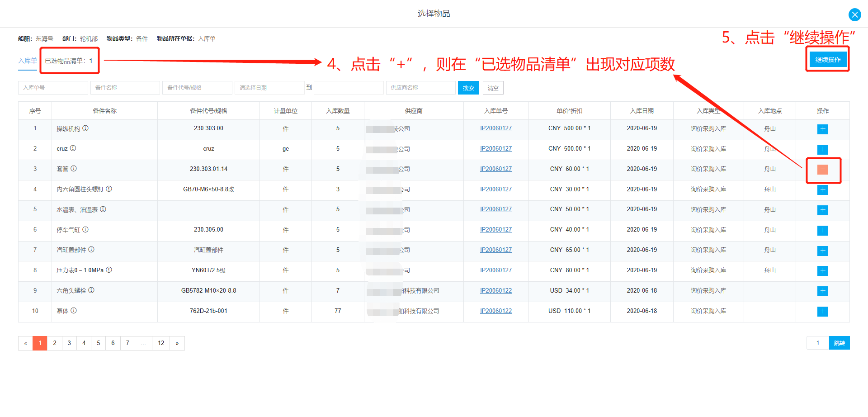Open IP20060122 link in 六角头螺栓 row

[496, 290]
